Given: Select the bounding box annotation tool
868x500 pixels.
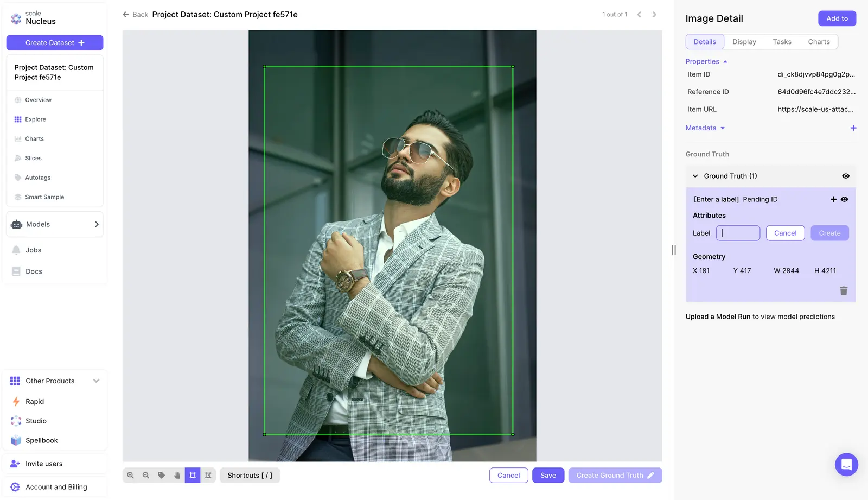Looking at the screenshot, I should coord(192,475).
